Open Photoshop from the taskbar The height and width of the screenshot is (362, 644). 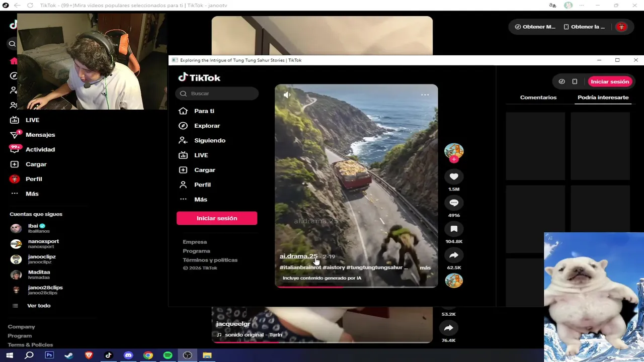(x=49, y=355)
